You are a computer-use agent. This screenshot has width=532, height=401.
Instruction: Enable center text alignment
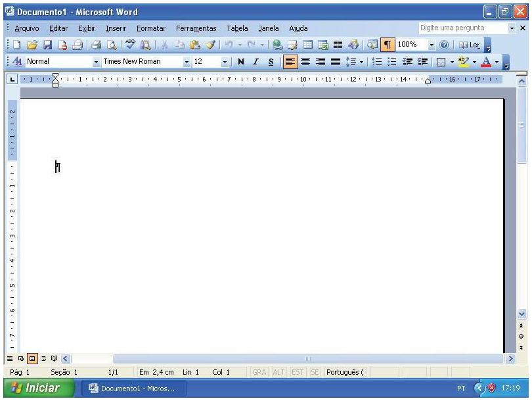point(305,62)
